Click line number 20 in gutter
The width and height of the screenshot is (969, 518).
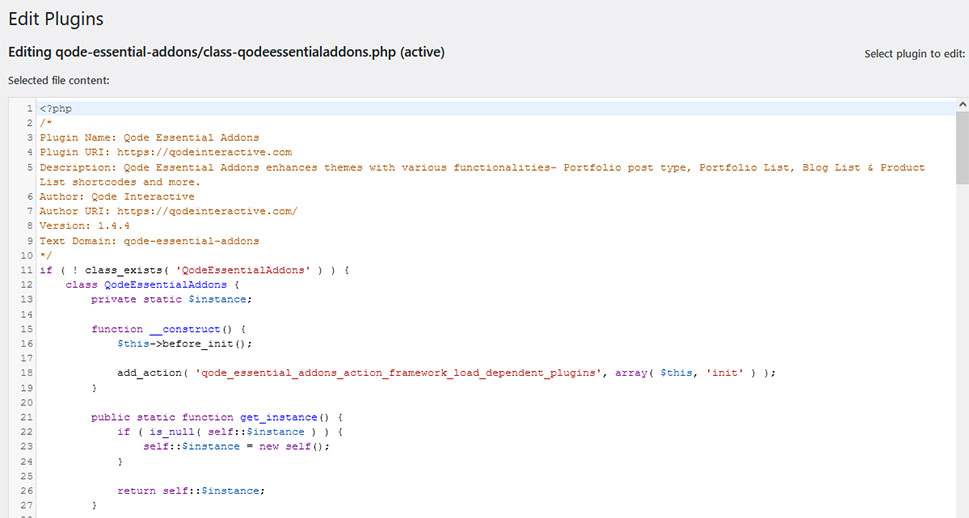pos(27,402)
